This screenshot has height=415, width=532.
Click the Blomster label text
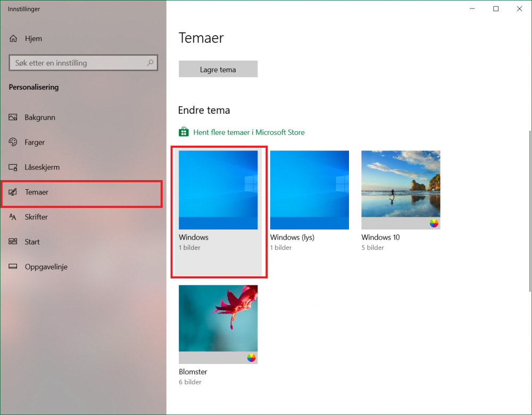pyautogui.click(x=193, y=372)
